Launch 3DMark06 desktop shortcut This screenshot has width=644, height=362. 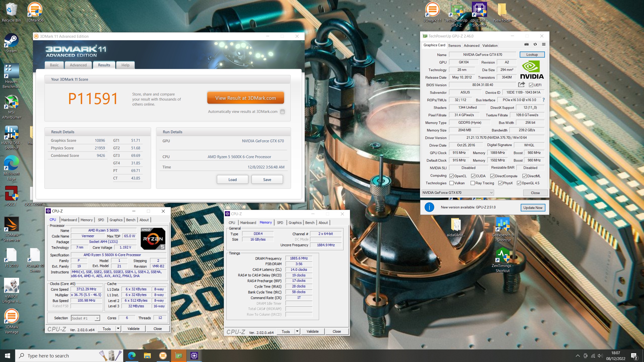(x=35, y=13)
